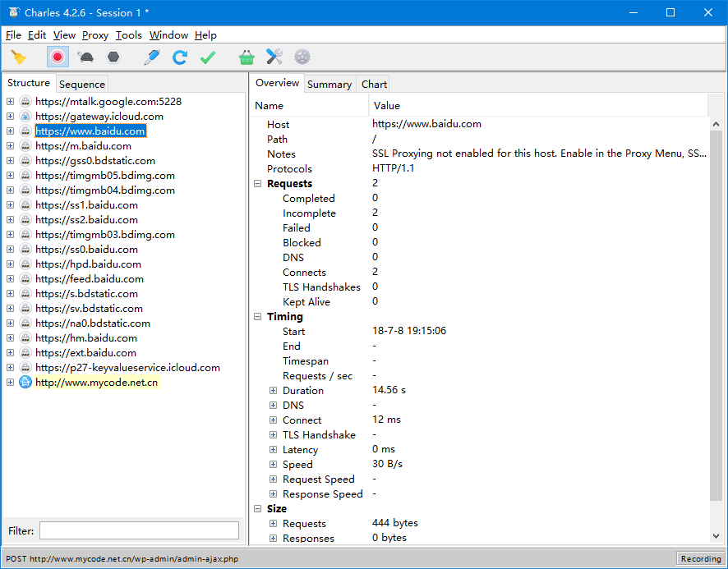Screen dimensions: 728x569
Task: Clear the session with the broom icon
Action: (x=19, y=57)
